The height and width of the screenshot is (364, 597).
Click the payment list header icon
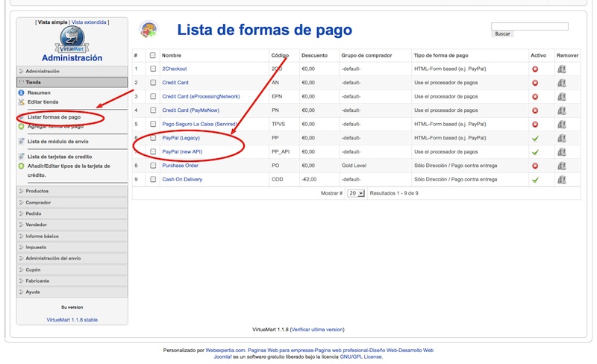(x=149, y=30)
